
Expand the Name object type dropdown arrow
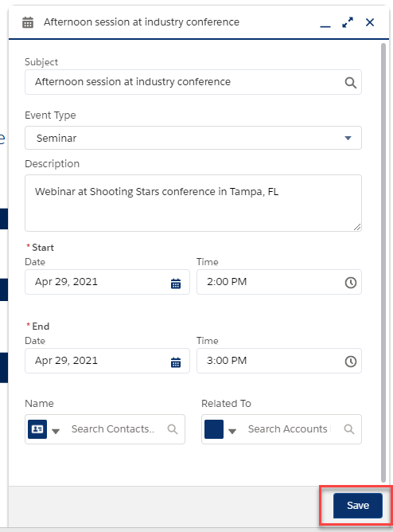(x=56, y=431)
